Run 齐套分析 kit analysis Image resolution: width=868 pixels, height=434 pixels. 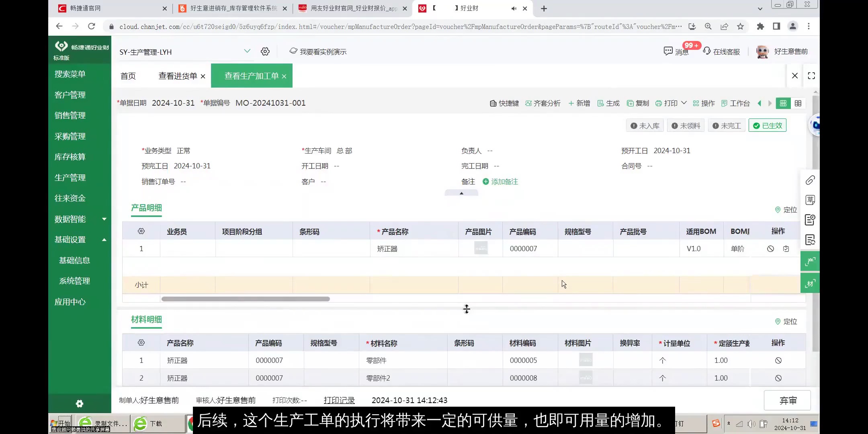(542, 103)
